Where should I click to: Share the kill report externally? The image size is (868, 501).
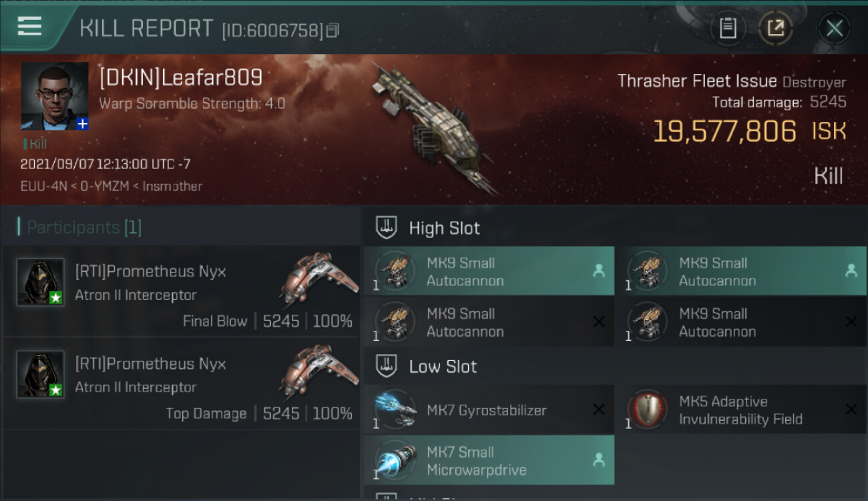pos(775,28)
